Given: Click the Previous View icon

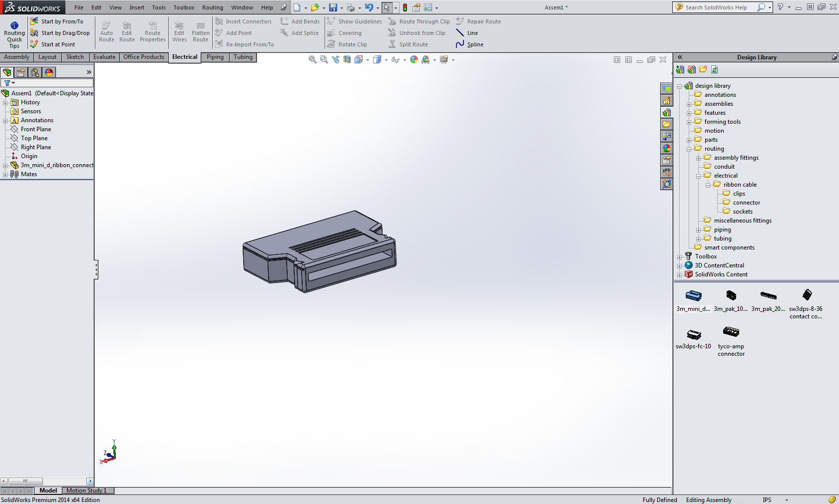Looking at the screenshot, I should [x=336, y=59].
